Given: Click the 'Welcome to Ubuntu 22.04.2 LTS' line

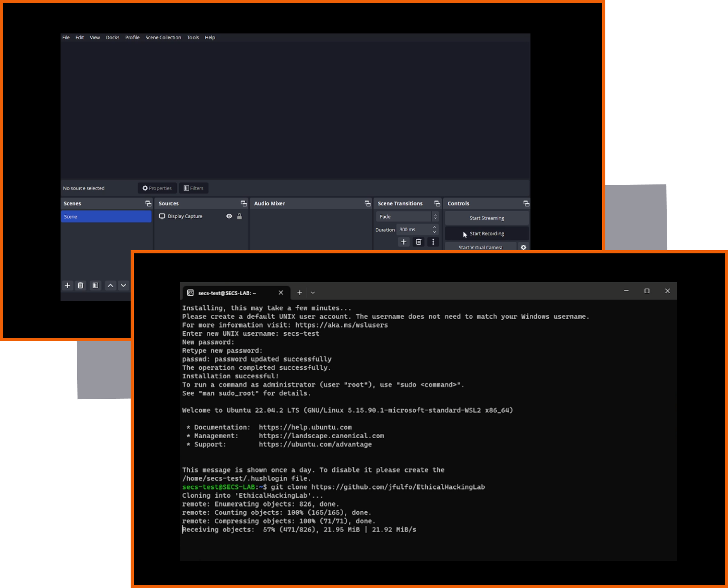Looking at the screenshot, I should click(347, 410).
